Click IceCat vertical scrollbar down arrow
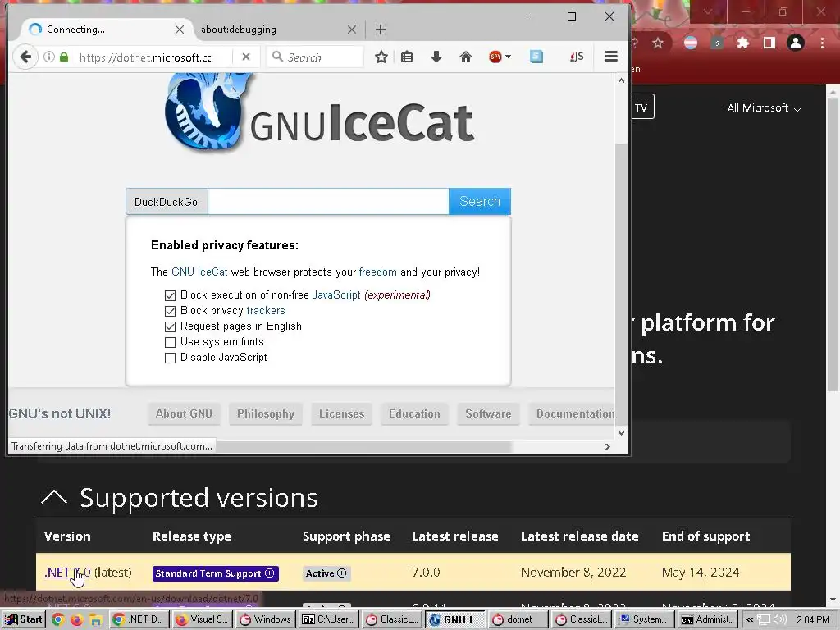The height and width of the screenshot is (630, 840). [621, 433]
